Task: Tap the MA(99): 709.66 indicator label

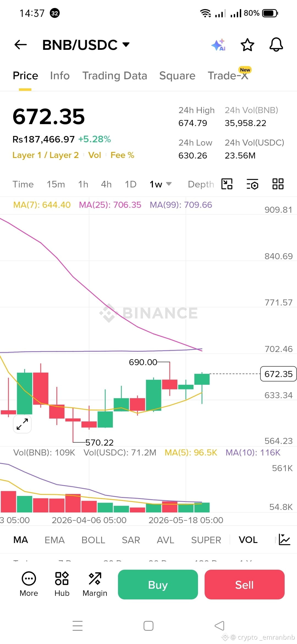Action: click(x=181, y=205)
